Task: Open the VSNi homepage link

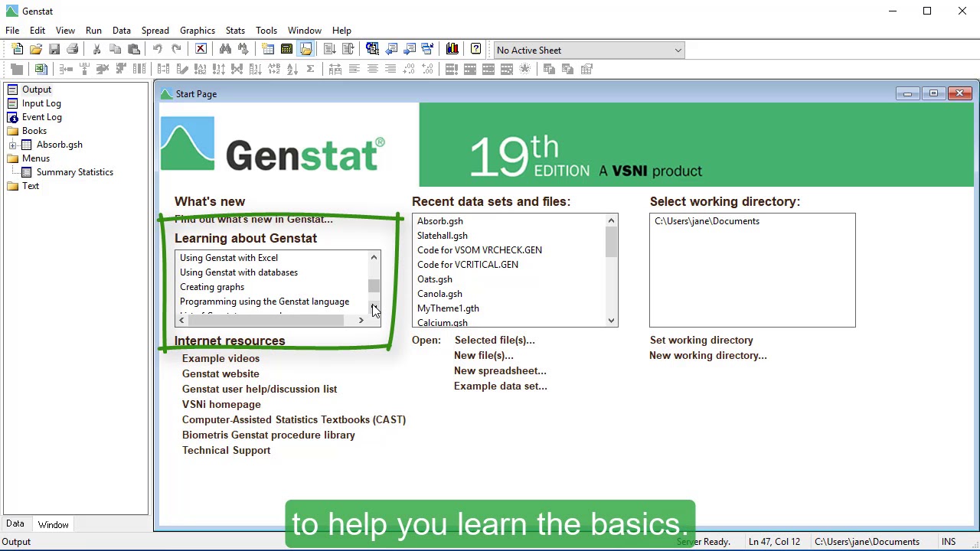Action: [x=221, y=404]
